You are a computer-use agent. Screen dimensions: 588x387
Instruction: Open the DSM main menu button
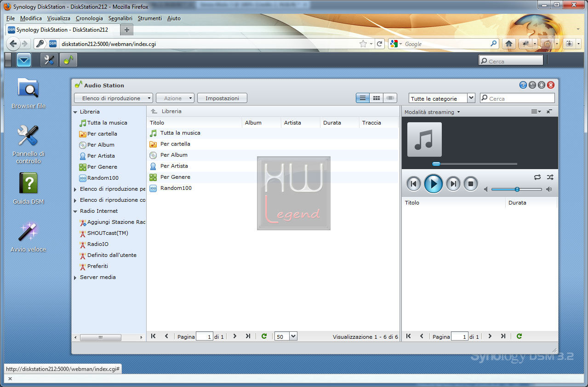[23, 60]
